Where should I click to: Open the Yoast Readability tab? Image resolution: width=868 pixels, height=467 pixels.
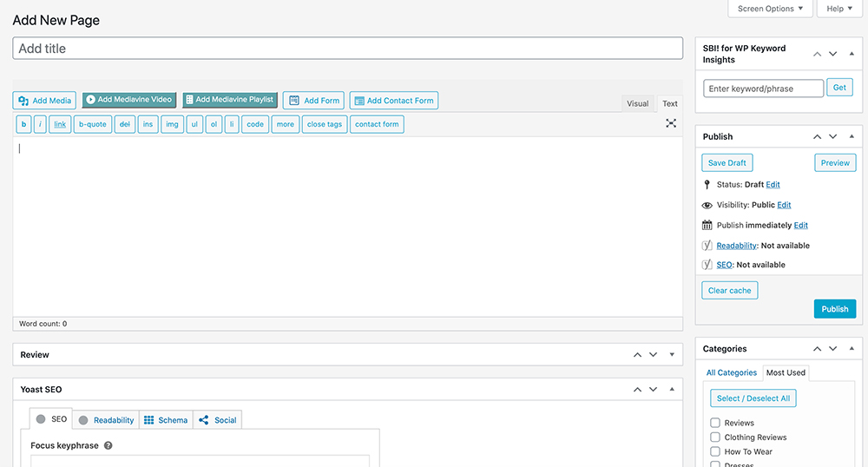(106, 420)
